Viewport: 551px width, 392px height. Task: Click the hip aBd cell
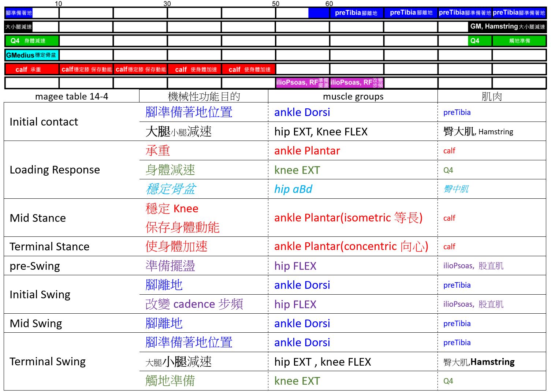(x=293, y=189)
